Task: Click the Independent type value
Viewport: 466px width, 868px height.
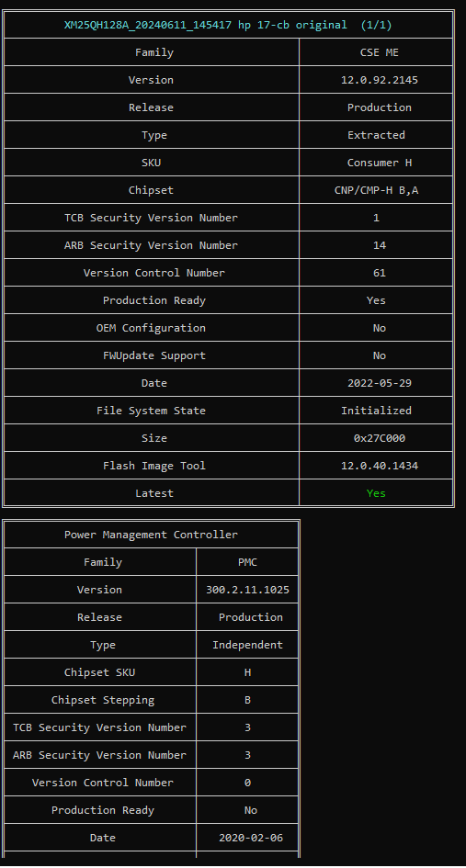Action: pyautogui.click(x=247, y=645)
